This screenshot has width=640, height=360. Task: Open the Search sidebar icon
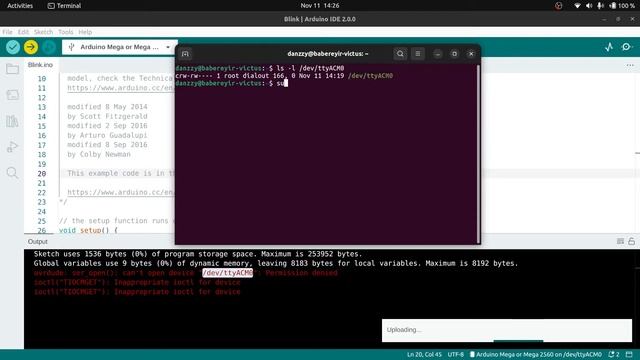(x=12, y=173)
